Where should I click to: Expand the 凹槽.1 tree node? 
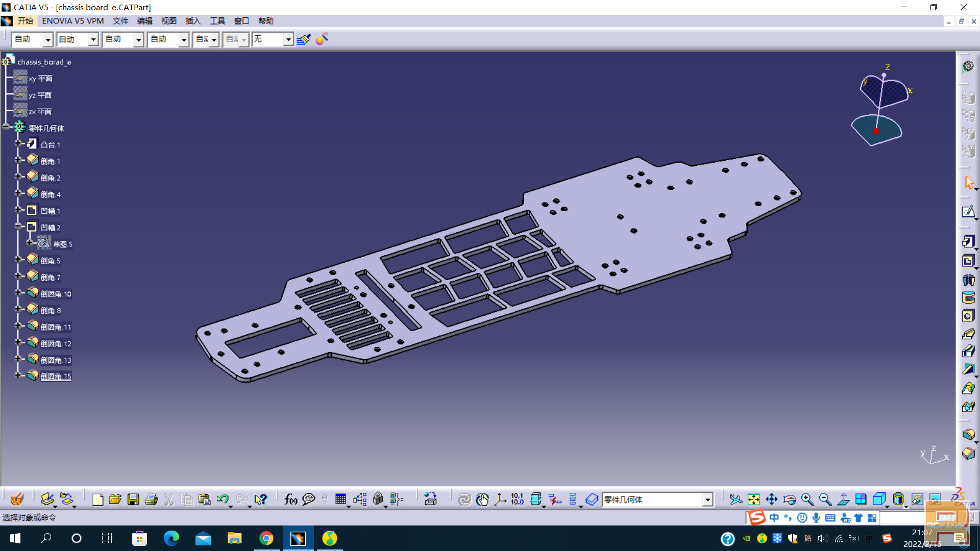click(18, 210)
